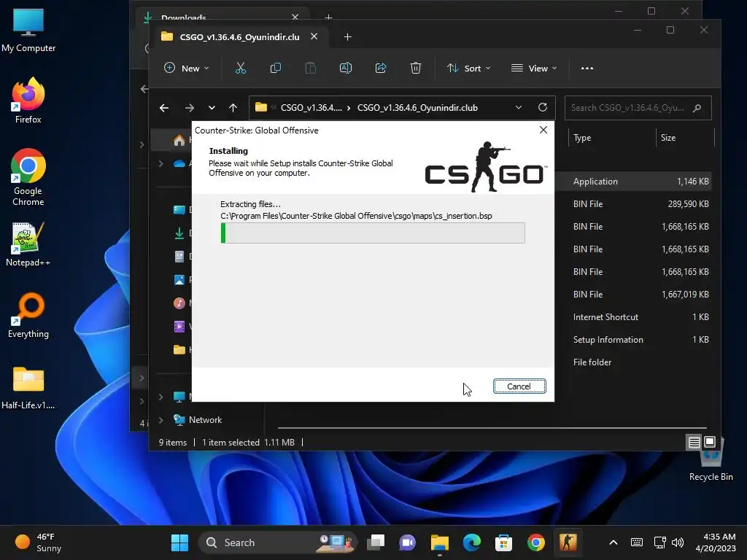
Task: Show hidden system tray icons
Action: tap(613, 542)
